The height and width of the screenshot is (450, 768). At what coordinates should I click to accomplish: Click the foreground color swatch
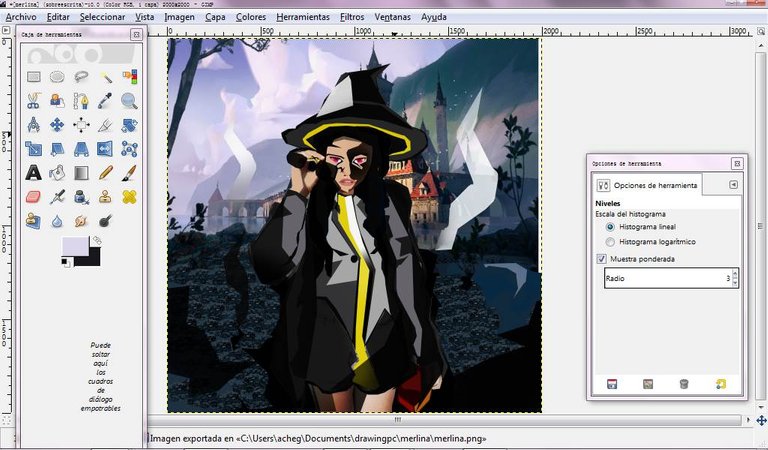coord(73,245)
